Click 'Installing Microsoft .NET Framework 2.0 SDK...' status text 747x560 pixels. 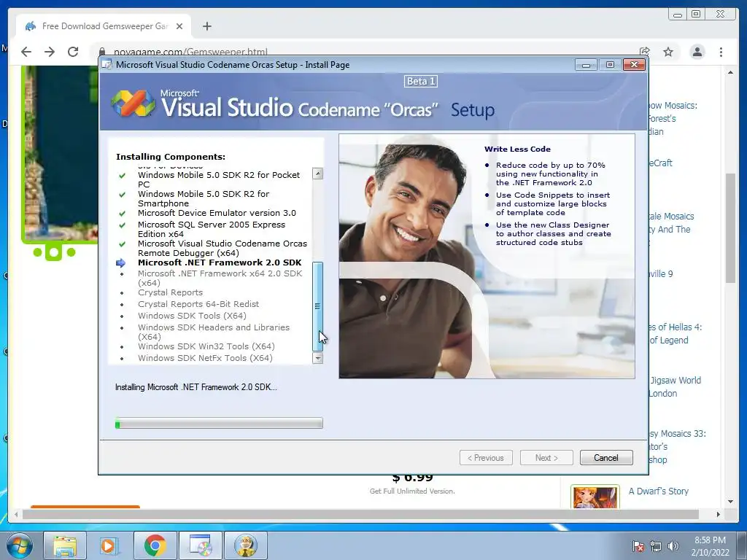(196, 387)
